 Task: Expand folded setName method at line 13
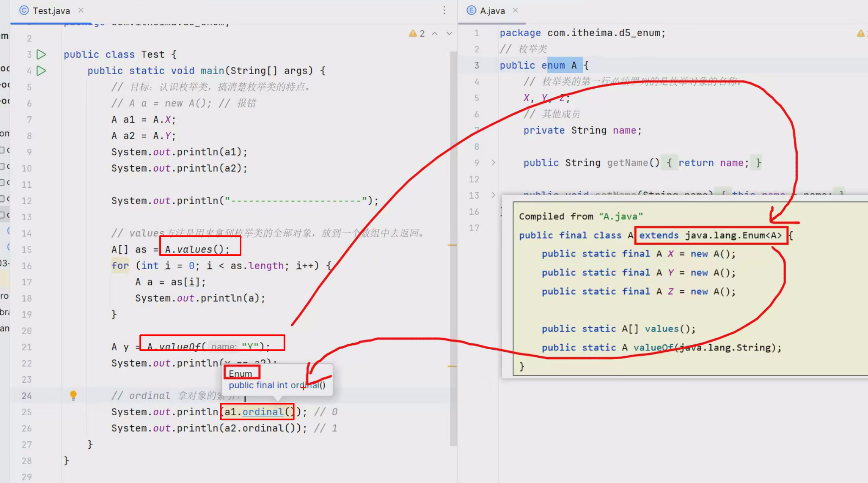tap(493, 195)
